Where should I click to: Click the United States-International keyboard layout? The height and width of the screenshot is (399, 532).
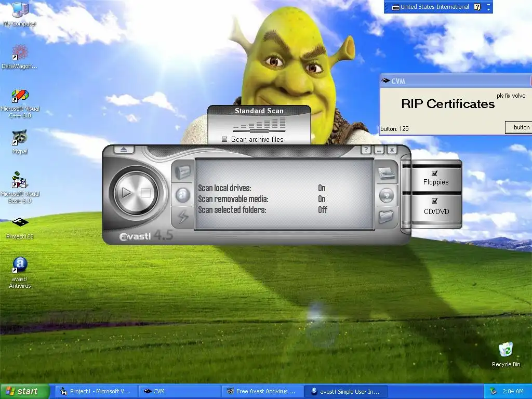[x=431, y=7]
